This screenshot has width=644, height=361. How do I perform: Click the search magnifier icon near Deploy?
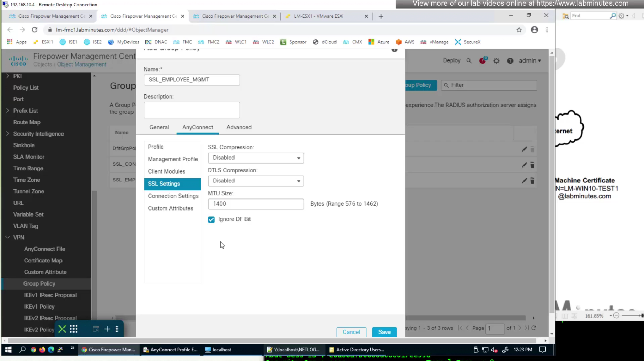click(469, 61)
